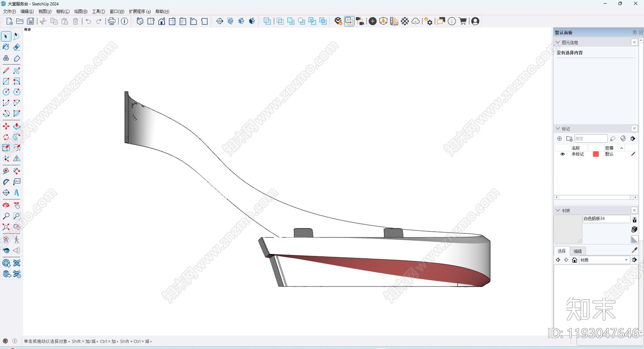Click the Zoom Extents tool

[6, 227]
